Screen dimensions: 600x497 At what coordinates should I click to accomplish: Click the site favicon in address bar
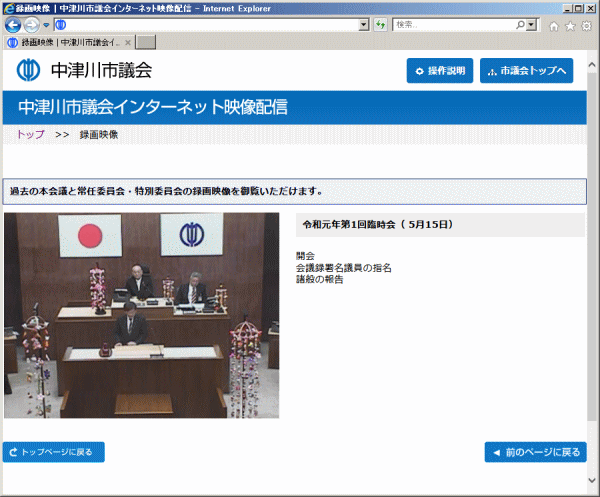pos(61,25)
